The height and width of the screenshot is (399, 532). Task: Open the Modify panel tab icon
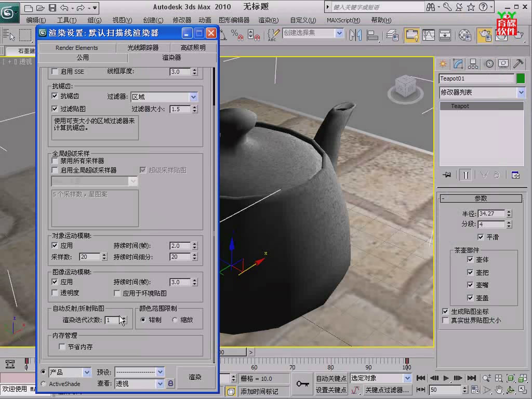click(458, 64)
